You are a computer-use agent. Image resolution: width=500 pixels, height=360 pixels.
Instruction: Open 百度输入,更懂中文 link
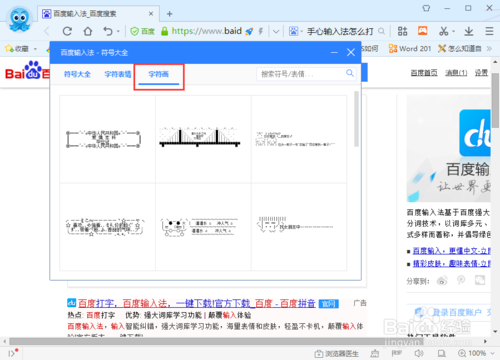point(451,251)
